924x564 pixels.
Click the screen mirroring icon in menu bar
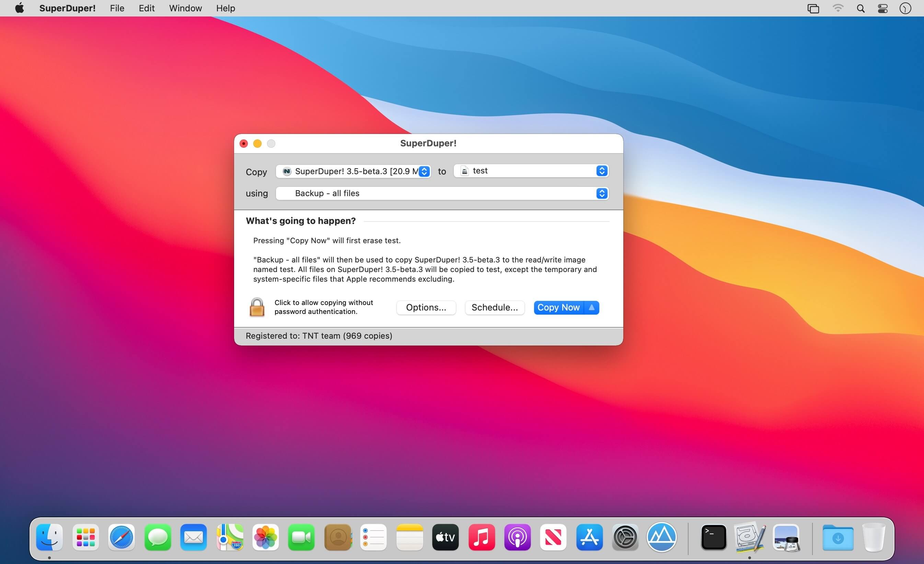(813, 8)
